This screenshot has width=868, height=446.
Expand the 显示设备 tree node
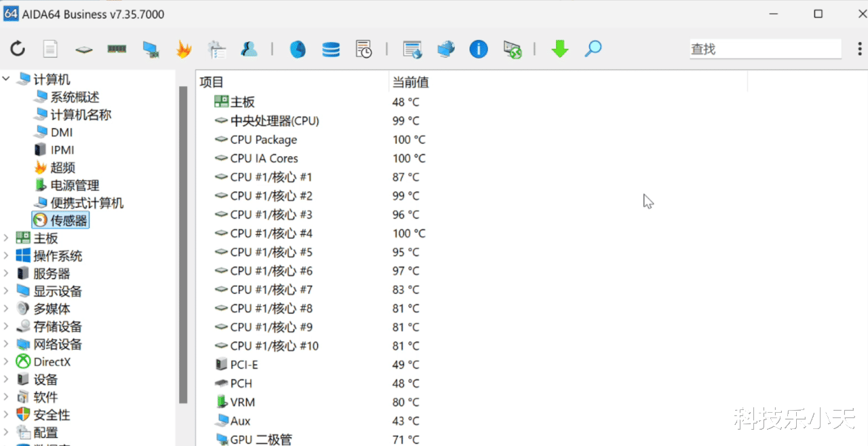click(6, 291)
